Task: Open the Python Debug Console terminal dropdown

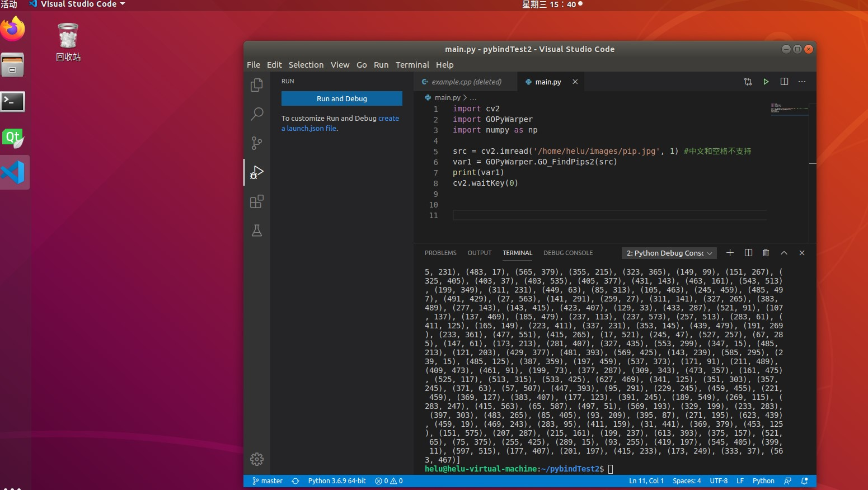Action: click(669, 253)
